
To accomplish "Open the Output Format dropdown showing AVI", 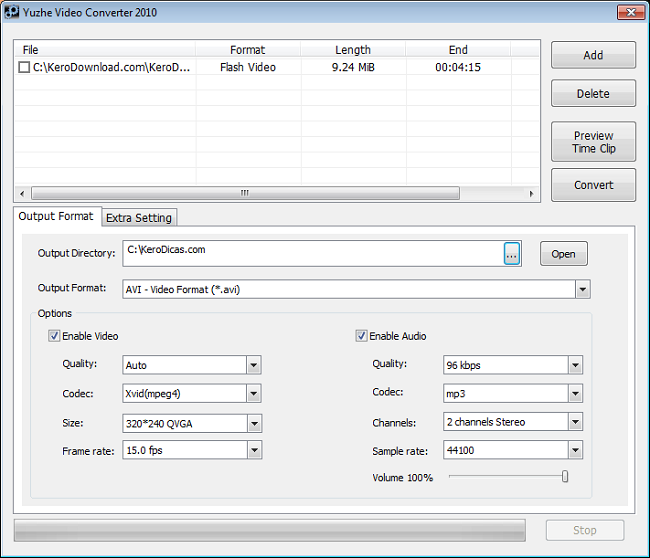I will (x=583, y=289).
